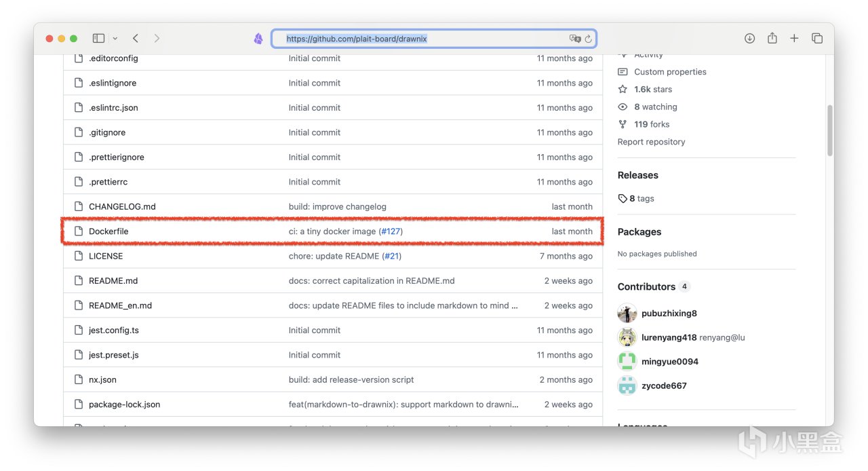
Task: Show tab overview icon
Action: tap(817, 39)
